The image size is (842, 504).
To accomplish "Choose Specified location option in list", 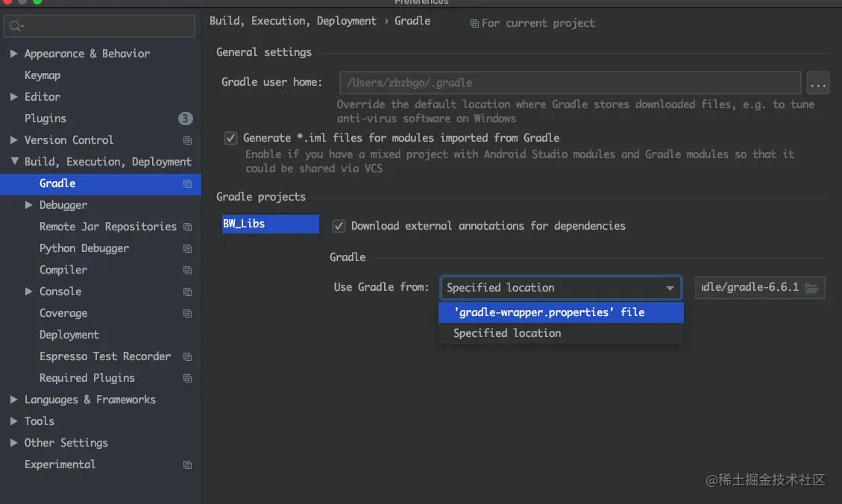I will click(x=561, y=333).
